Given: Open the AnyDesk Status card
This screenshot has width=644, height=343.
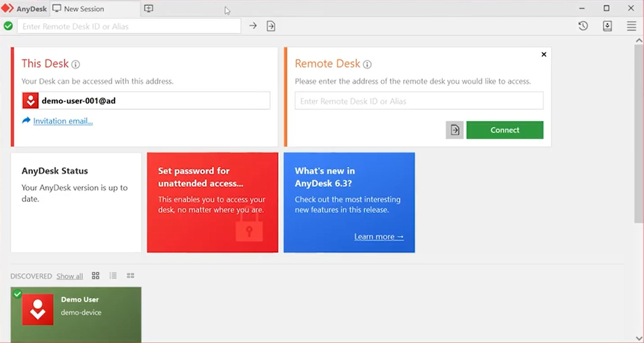Looking at the screenshot, I should [76, 203].
